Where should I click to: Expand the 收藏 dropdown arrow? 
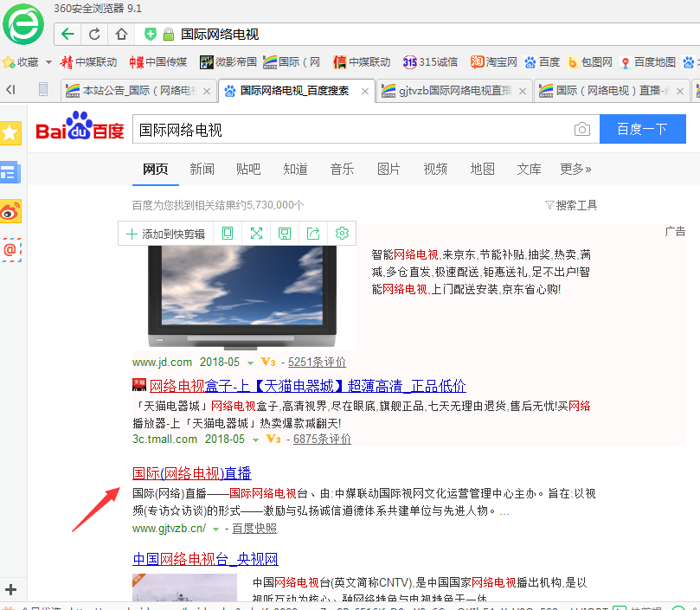[x=48, y=62]
